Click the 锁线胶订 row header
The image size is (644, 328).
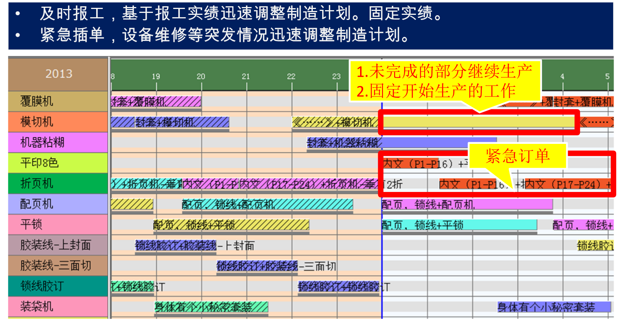point(58,286)
